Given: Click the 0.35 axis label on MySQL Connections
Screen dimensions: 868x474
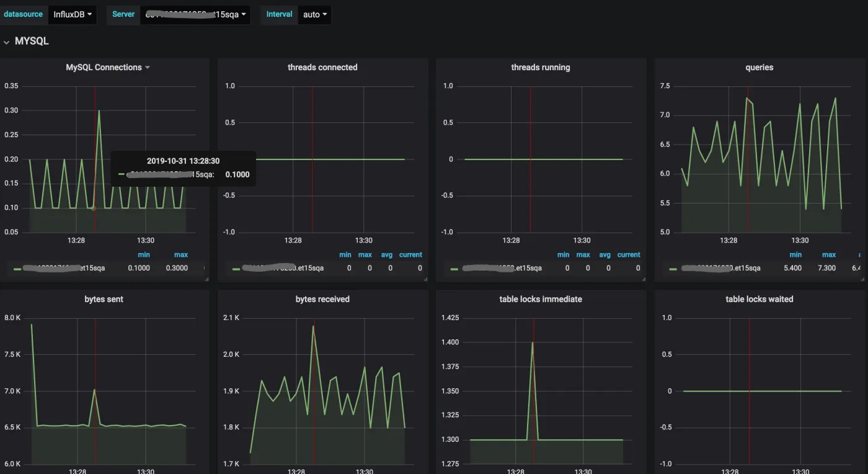Looking at the screenshot, I should [x=11, y=86].
